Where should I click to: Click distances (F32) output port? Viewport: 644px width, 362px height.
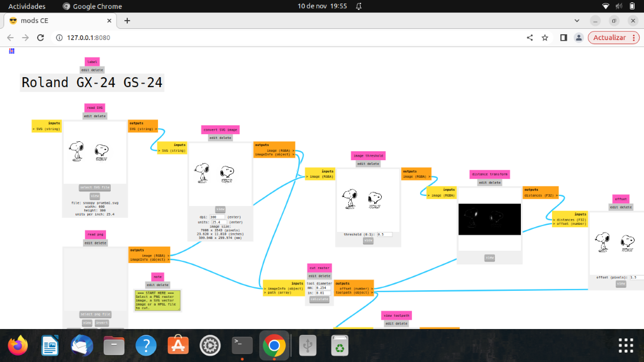(541, 195)
